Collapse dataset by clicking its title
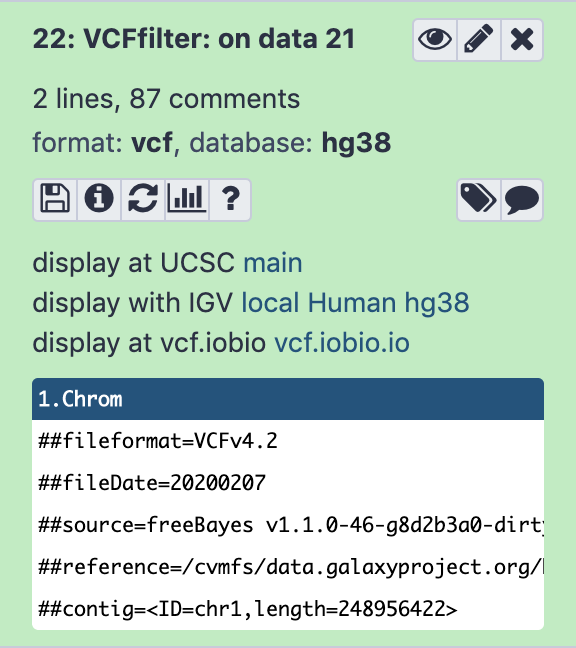The height and width of the screenshot is (648, 576). tap(194, 39)
